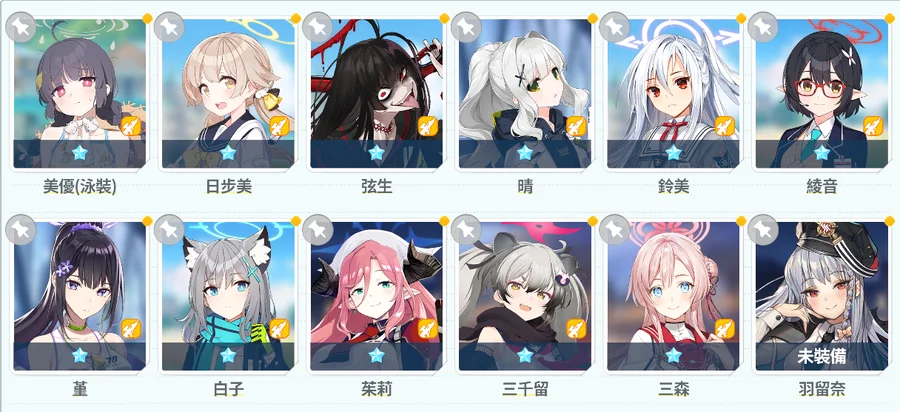Click the blue star on 三森's card
The width and height of the screenshot is (900, 412).
[x=673, y=355]
